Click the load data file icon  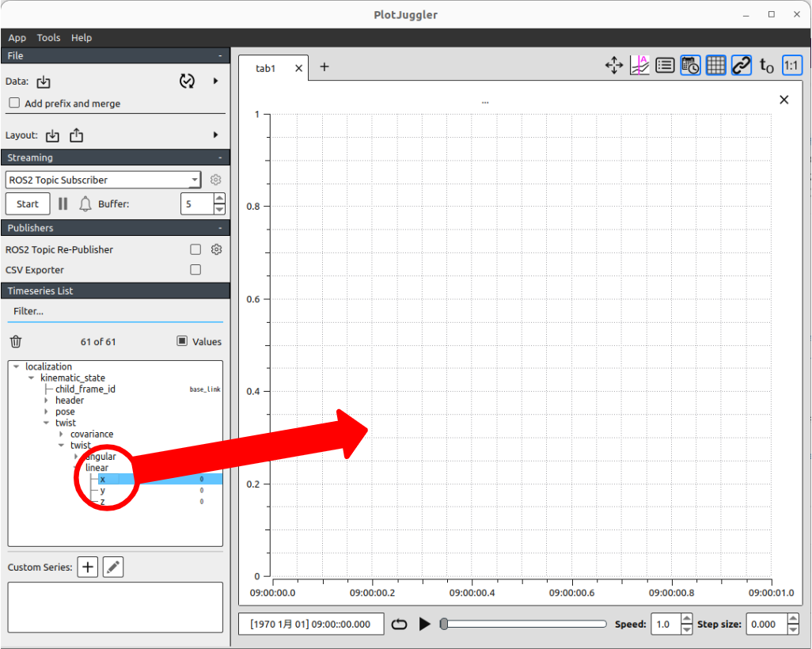[44, 82]
